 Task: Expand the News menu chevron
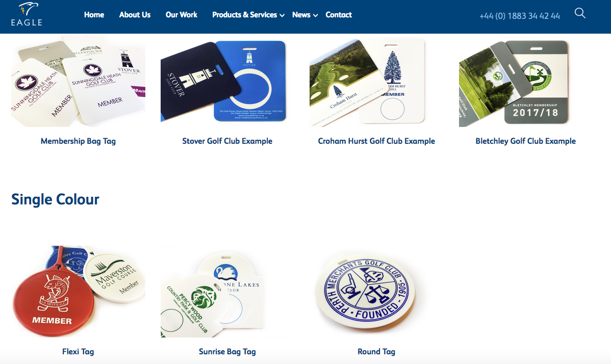316,16
